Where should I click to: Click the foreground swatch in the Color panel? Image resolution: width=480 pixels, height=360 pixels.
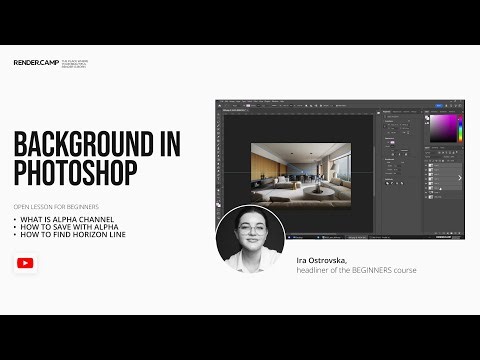point(427,117)
